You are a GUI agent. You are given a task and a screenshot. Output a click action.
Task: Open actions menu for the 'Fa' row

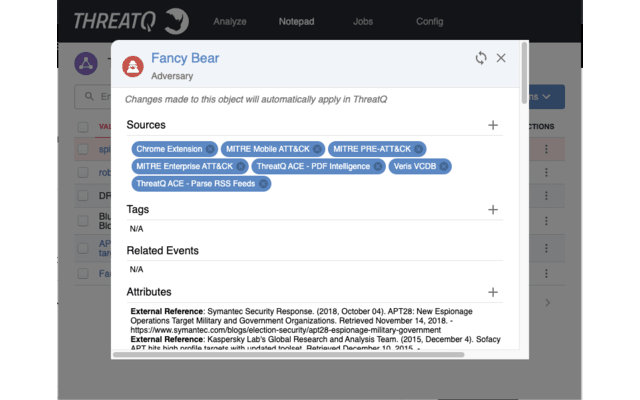pyautogui.click(x=546, y=273)
